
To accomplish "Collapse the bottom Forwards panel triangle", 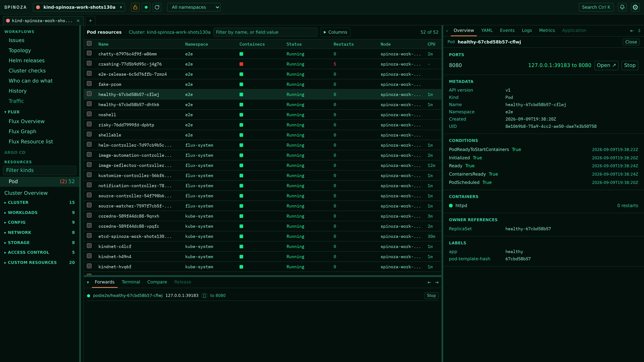I will click(88, 282).
